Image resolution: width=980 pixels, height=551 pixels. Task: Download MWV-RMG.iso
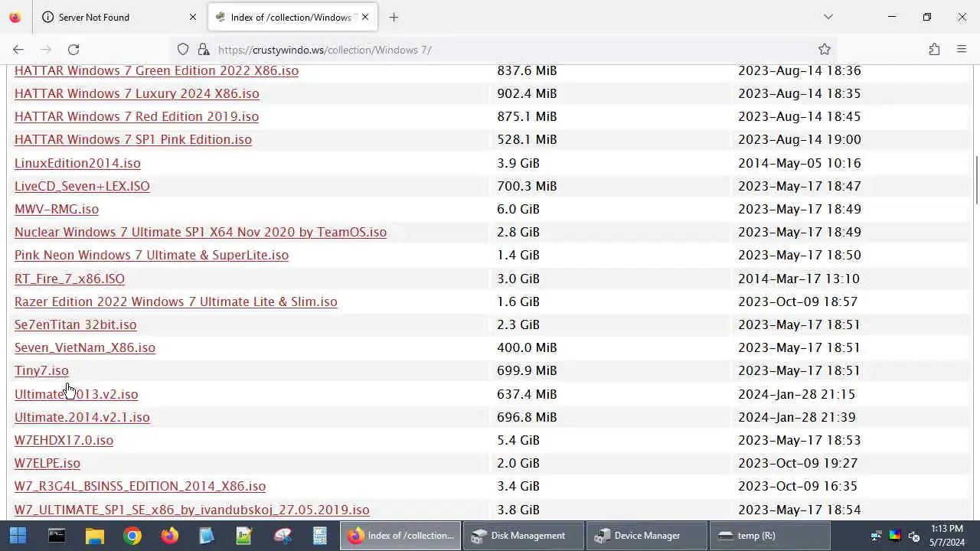point(57,209)
